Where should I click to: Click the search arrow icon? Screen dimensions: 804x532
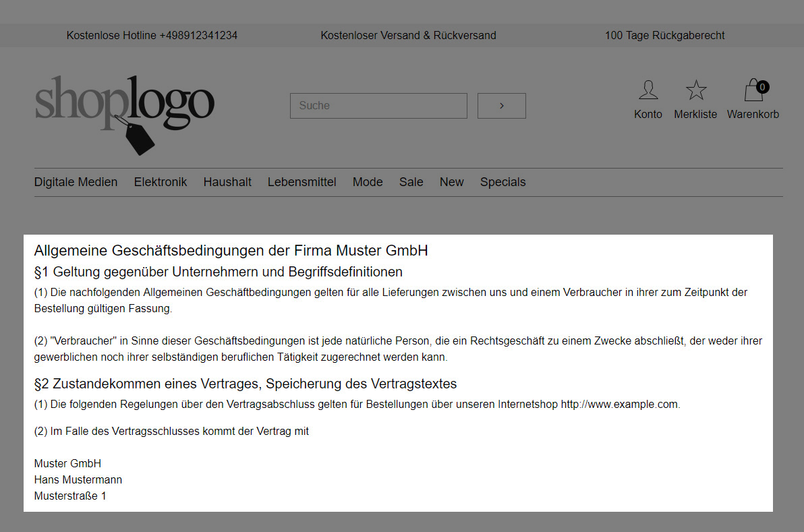click(x=501, y=105)
